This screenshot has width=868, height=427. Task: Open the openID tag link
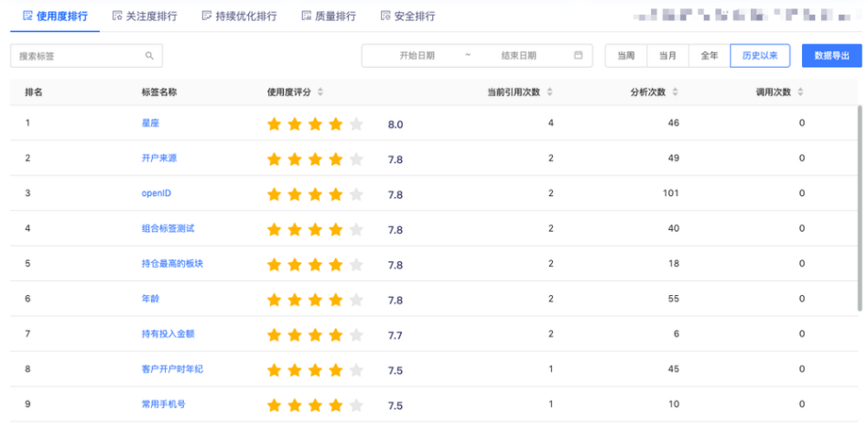point(157,193)
